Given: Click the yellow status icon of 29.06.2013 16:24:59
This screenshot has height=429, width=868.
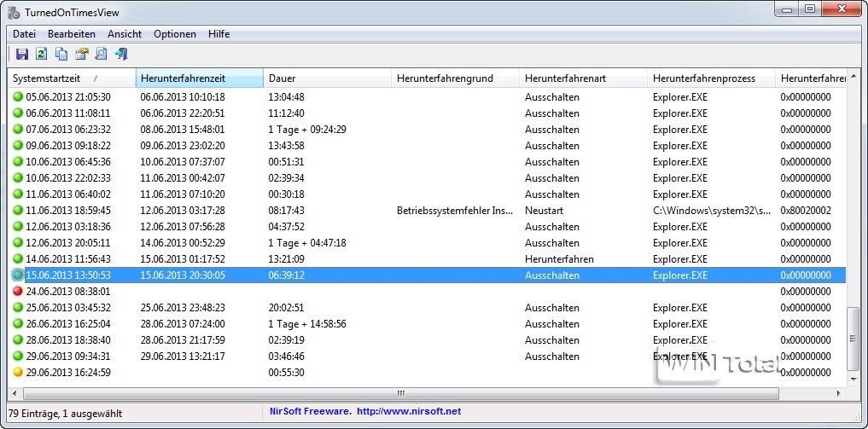Looking at the screenshot, I should pos(18,373).
